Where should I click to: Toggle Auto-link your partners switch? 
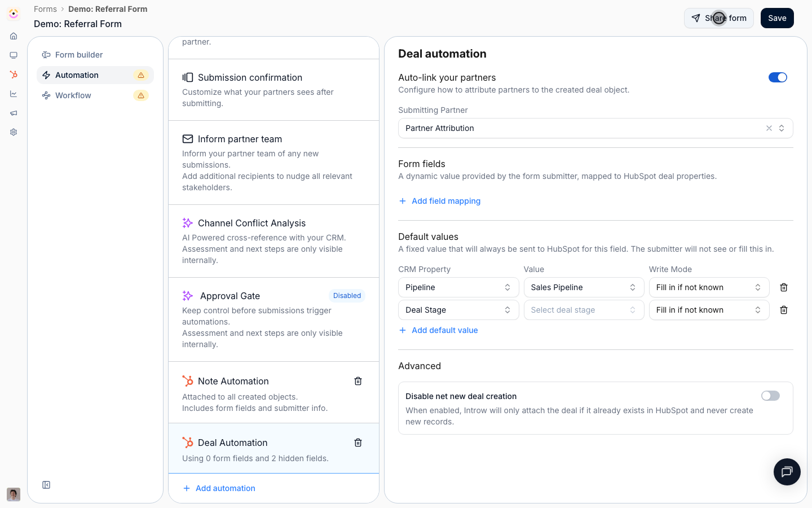click(x=778, y=77)
